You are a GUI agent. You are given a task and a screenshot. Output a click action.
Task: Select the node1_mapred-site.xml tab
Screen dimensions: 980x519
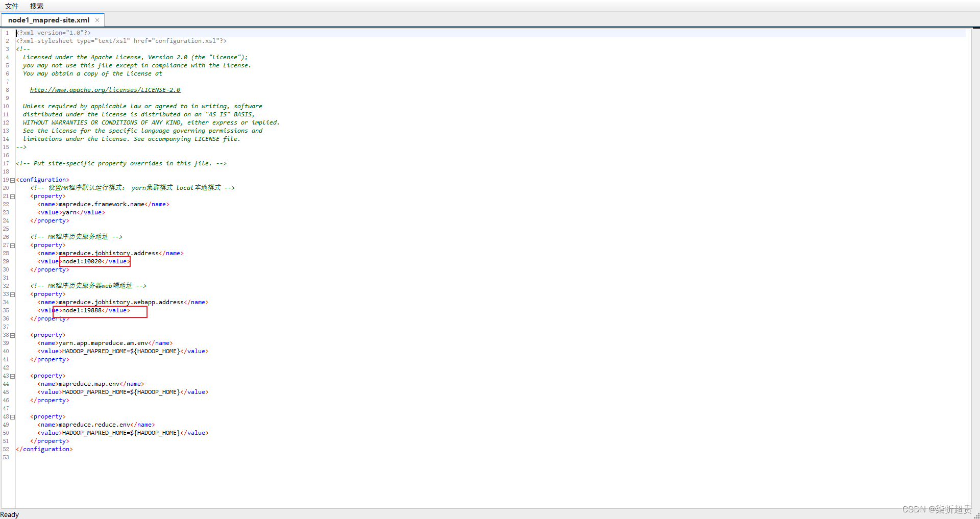48,20
